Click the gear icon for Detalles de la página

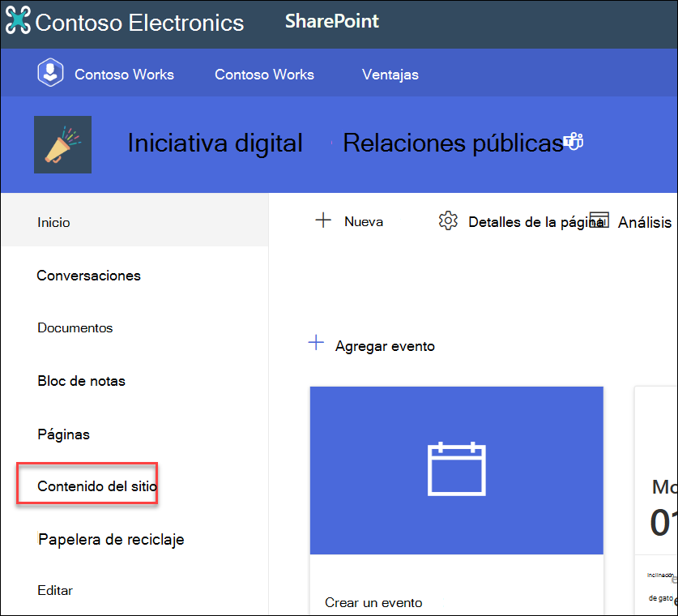click(x=448, y=220)
